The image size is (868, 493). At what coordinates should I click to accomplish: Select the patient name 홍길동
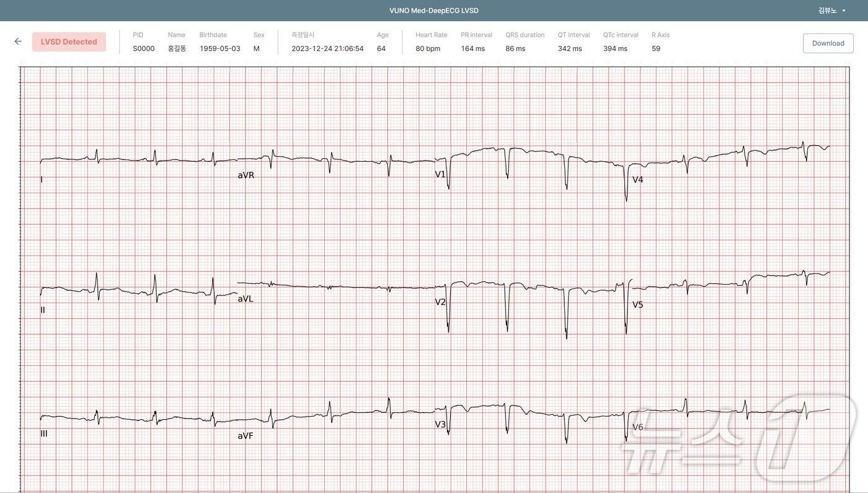pyautogui.click(x=177, y=48)
